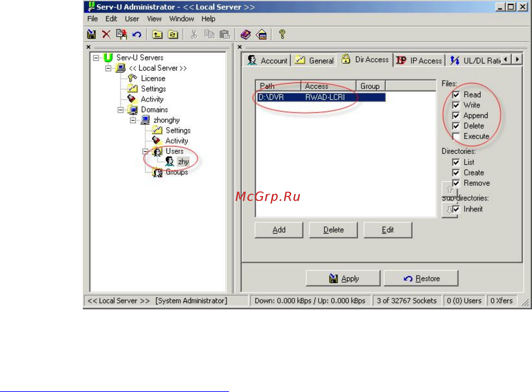Click the blue undo arrow in toolbar
Viewport: 532px width, 392px height.
137,34
